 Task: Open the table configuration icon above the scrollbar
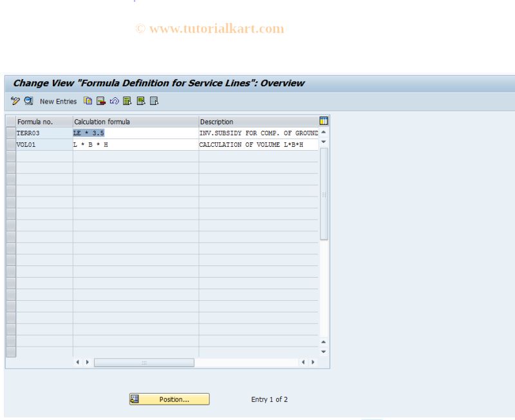(323, 121)
